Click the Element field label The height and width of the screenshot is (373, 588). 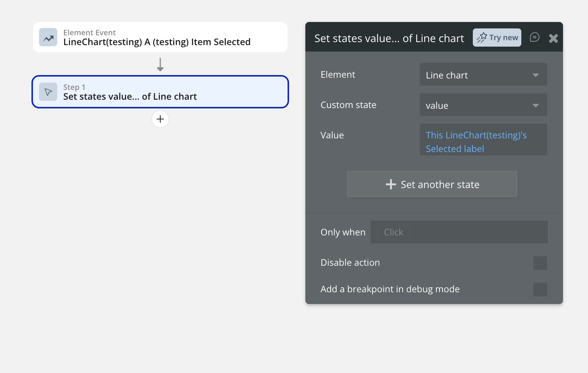point(338,75)
